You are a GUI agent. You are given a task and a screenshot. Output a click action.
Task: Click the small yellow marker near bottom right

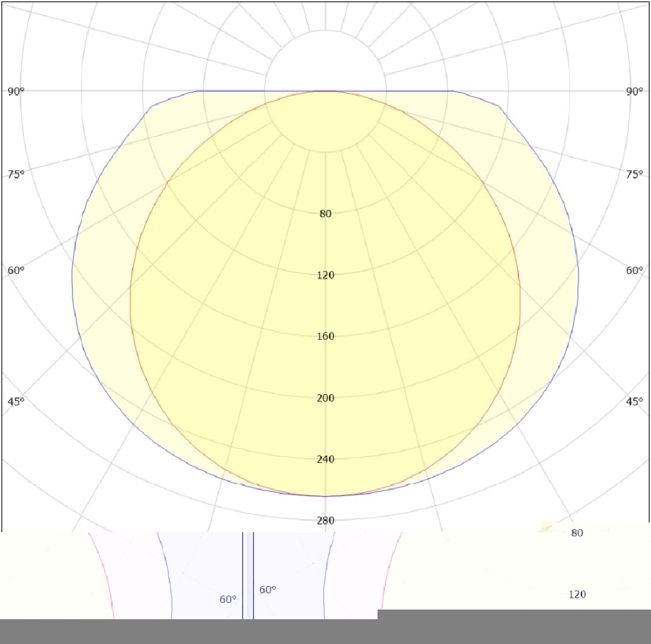click(x=546, y=527)
